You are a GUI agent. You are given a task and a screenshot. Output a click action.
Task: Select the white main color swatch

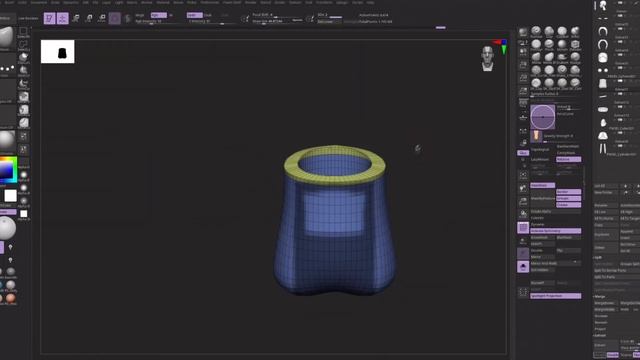(x=10, y=196)
